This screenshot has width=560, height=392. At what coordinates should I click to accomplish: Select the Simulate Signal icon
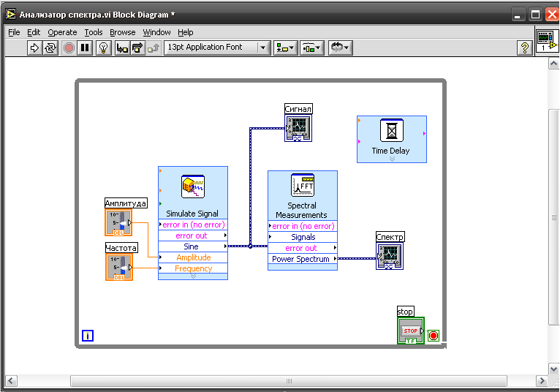coord(193,186)
